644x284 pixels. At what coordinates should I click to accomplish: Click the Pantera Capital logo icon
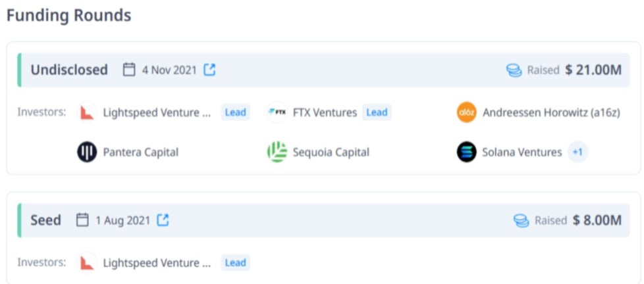coord(87,152)
